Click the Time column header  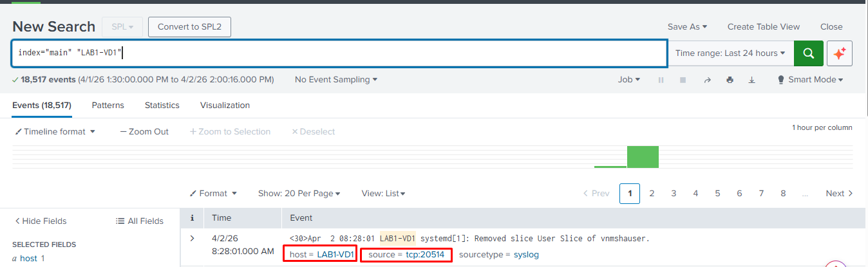(222, 218)
